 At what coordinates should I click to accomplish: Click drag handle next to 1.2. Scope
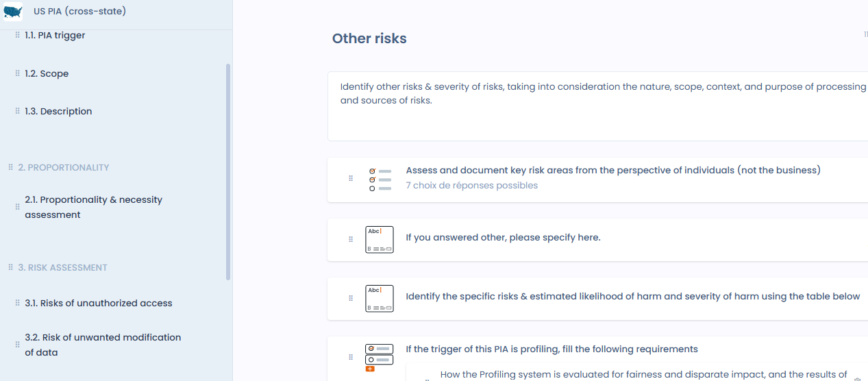[18, 73]
